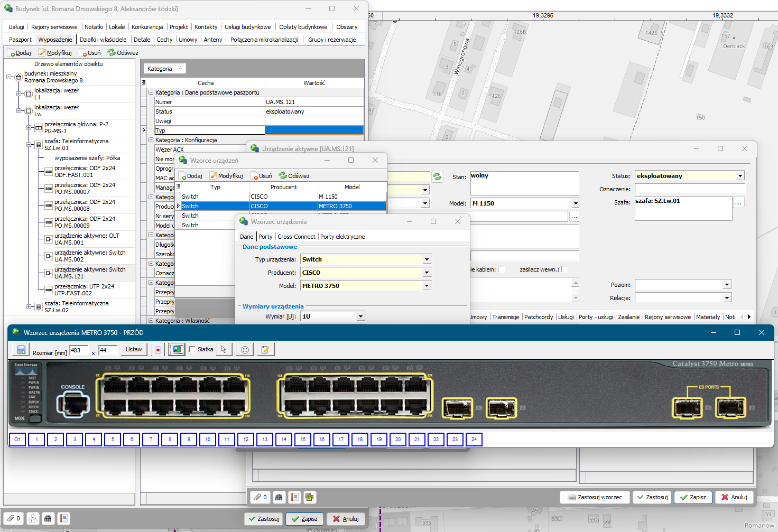Screen dimensions: 778x532
Task: Click the pictures icon in Urządzenie aktywne bottom bar
Action: (310, 497)
